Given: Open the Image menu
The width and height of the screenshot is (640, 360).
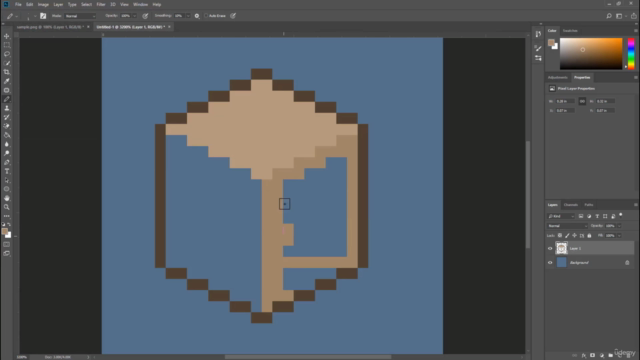Looking at the screenshot, I should (x=43, y=4).
